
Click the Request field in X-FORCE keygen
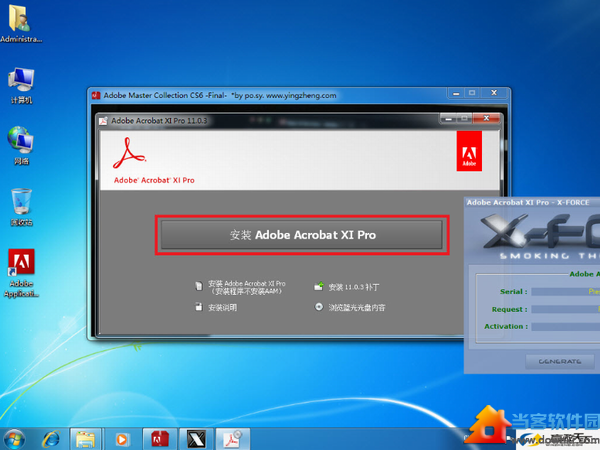point(566,309)
